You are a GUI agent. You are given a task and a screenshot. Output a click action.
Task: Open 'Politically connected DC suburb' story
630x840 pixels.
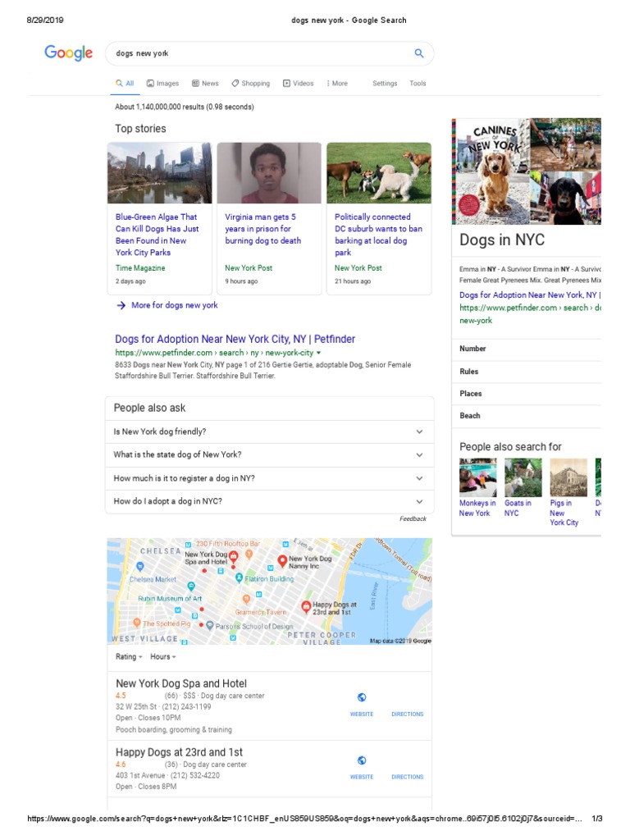pyautogui.click(x=378, y=235)
